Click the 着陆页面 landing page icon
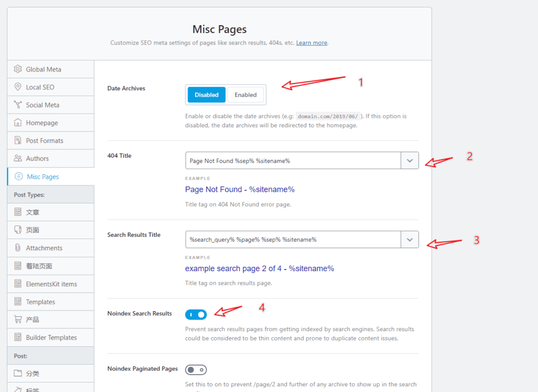 click(x=18, y=266)
